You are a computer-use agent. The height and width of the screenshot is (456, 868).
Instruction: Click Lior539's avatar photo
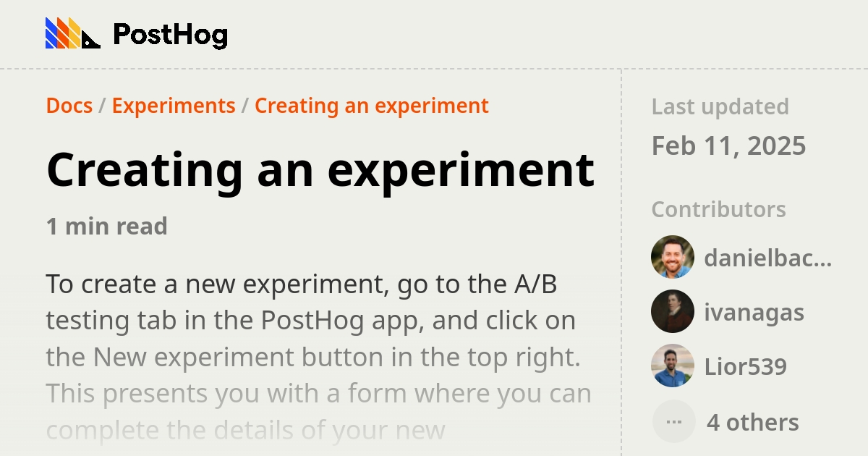click(673, 366)
